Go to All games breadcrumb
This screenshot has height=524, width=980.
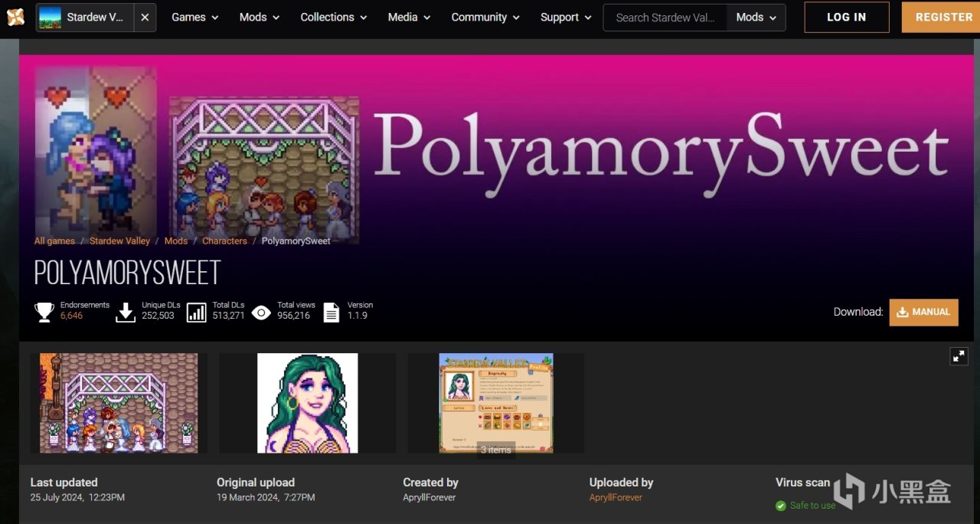tap(54, 241)
